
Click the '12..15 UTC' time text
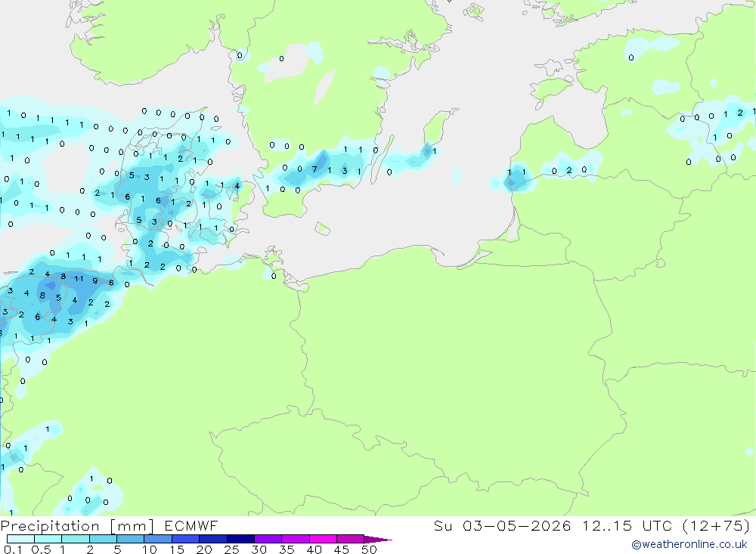(x=626, y=525)
